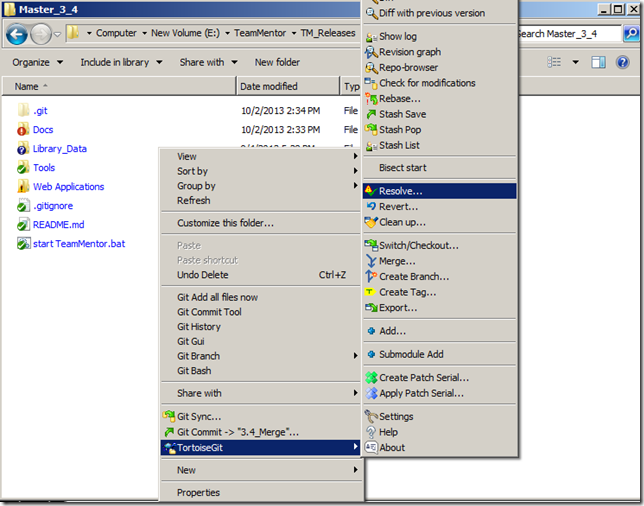
Task: Click the Show log icon
Action: pyautogui.click(x=371, y=37)
